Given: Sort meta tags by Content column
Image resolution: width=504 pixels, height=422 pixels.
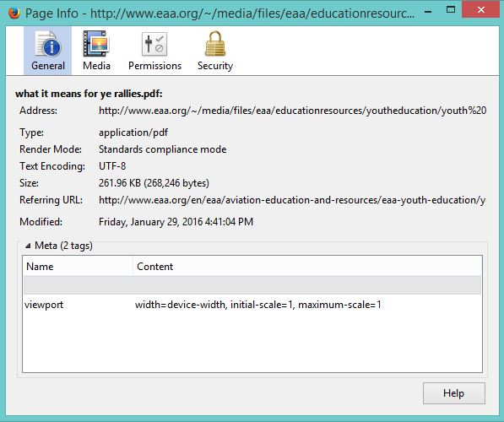Looking at the screenshot, I should point(307,266).
